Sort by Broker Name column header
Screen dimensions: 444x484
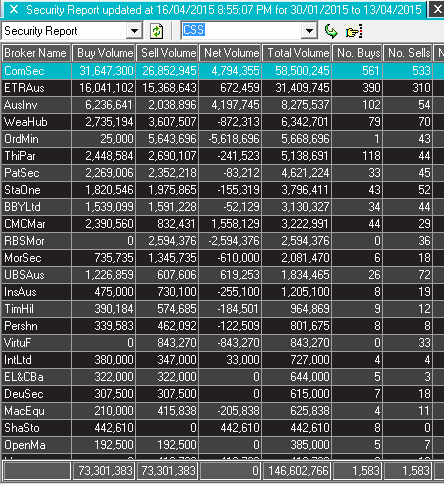coord(36,53)
